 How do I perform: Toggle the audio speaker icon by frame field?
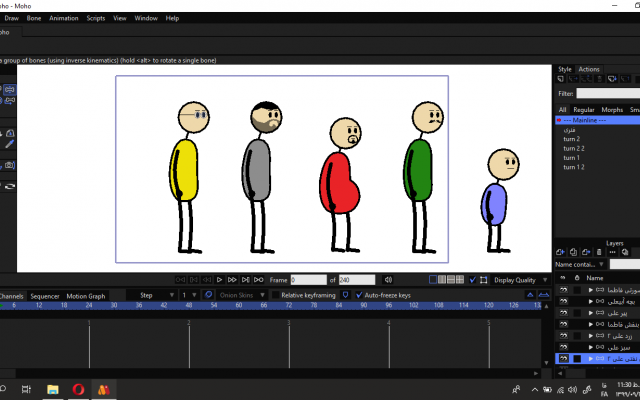(x=388, y=280)
